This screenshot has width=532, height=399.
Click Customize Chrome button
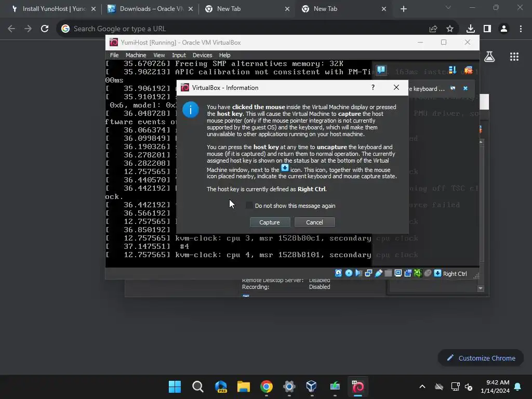481,358
